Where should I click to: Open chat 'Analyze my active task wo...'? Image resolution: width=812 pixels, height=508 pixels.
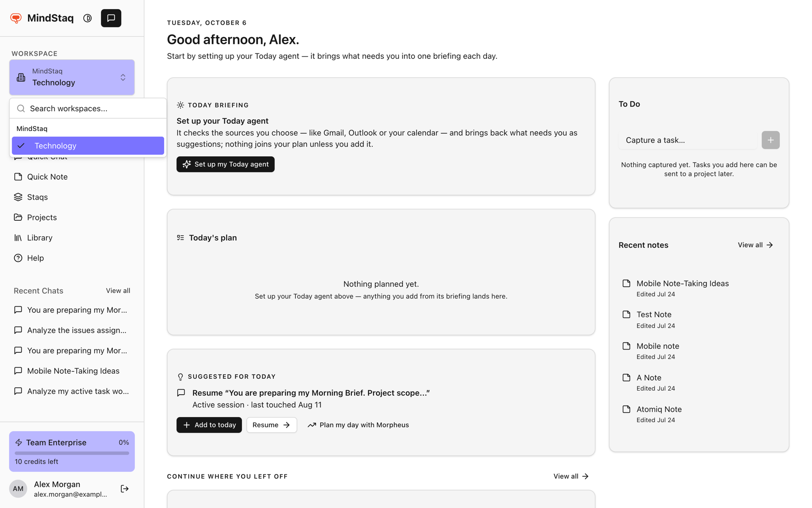[72, 391]
